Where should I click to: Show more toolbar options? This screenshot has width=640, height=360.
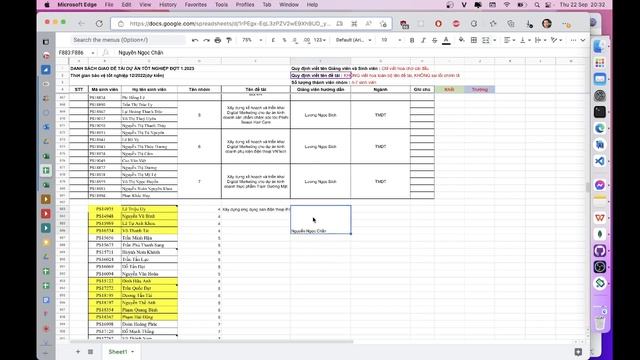tap(573, 40)
